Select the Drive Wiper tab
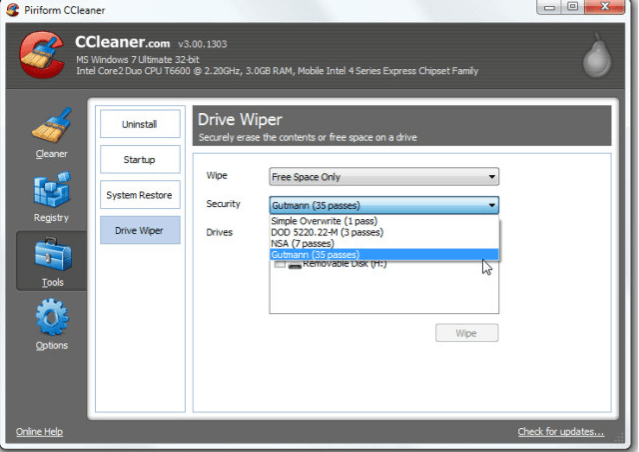The height and width of the screenshot is (452, 639). [x=140, y=230]
